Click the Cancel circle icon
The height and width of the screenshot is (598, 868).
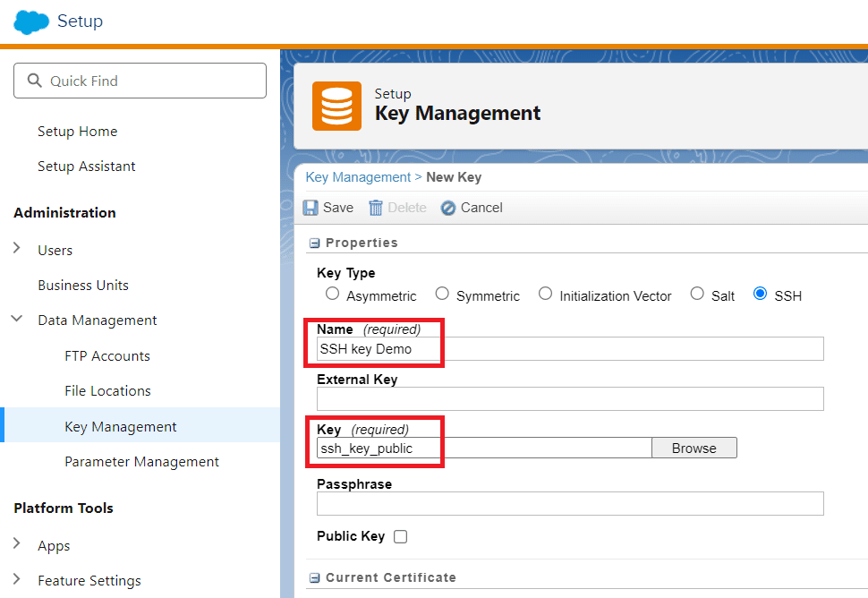click(447, 208)
